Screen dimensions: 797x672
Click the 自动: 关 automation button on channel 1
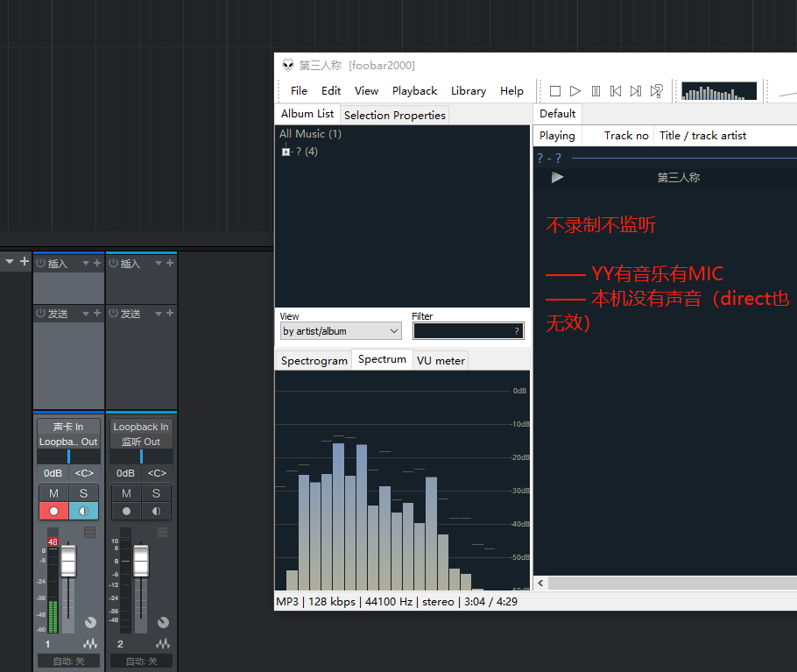[x=68, y=661]
